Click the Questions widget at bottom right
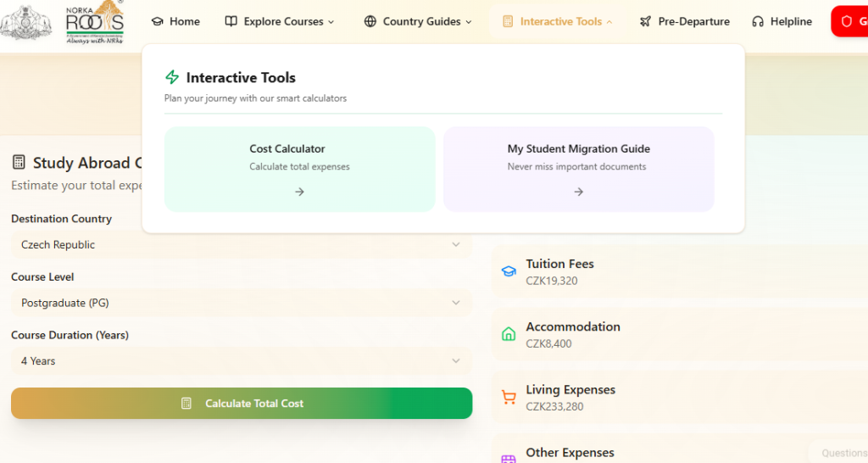The width and height of the screenshot is (868, 463). click(x=840, y=453)
